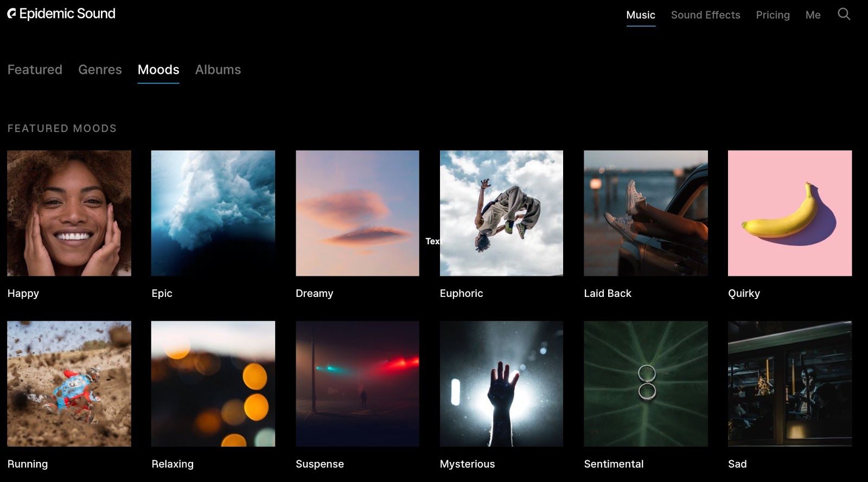Open the Pricing link
This screenshot has width=868, height=482.
(x=773, y=15)
